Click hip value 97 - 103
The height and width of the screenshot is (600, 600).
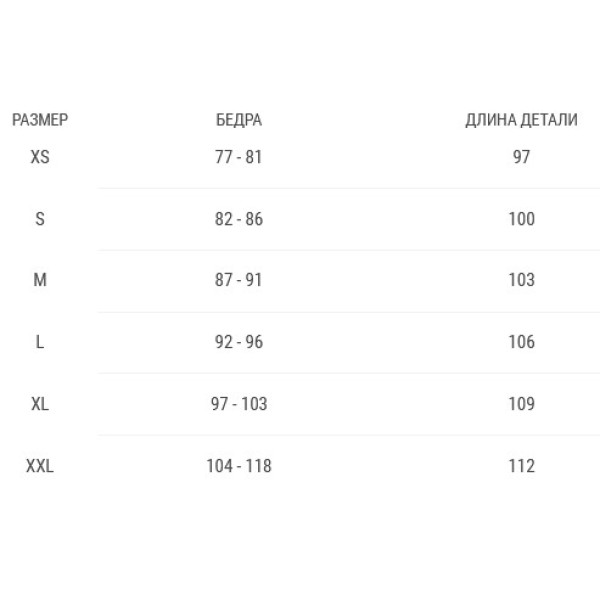click(239, 404)
